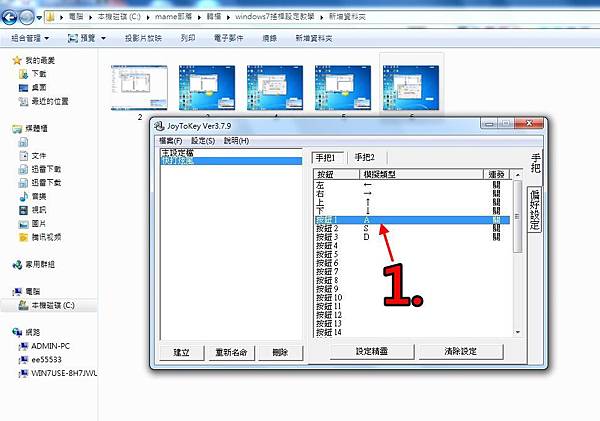The image size is (600, 421).
Task: Click mame部屬 in address breadcrumb
Action: [173, 17]
